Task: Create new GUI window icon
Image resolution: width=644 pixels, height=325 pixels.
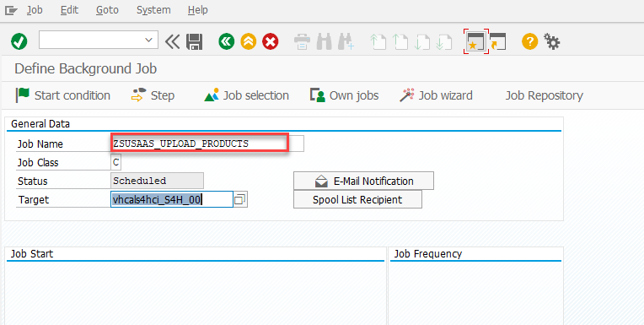Action: coord(476,41)
